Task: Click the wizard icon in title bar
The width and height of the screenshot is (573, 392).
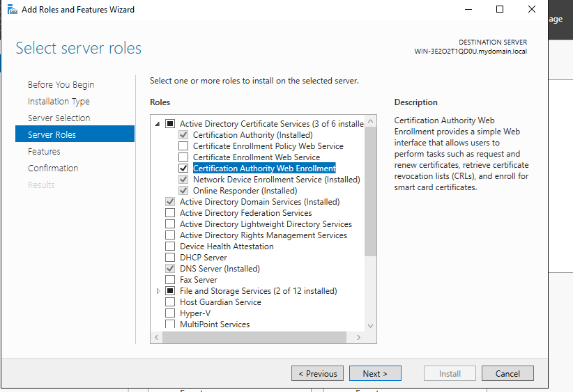Action: pos(13,10)
